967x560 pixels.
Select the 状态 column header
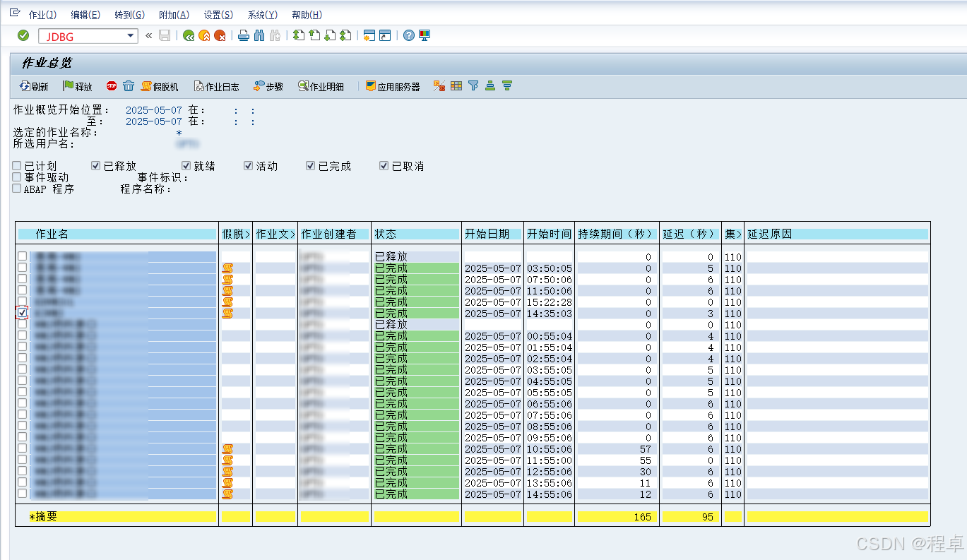[416, 234]
